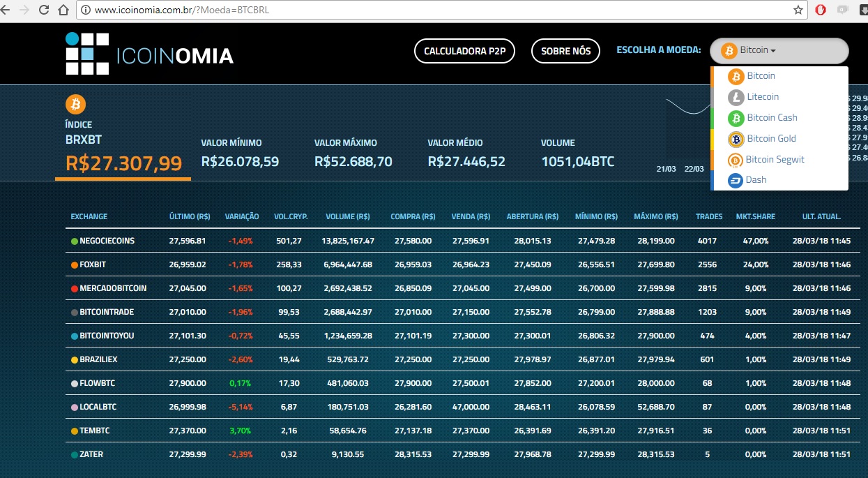Click the index value R$27.307,99

point(123,164)
